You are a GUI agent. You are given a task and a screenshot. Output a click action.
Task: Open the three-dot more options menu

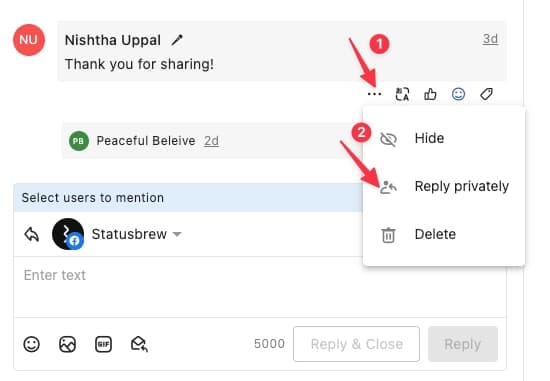pyautogui.click(x=374, y=94)
